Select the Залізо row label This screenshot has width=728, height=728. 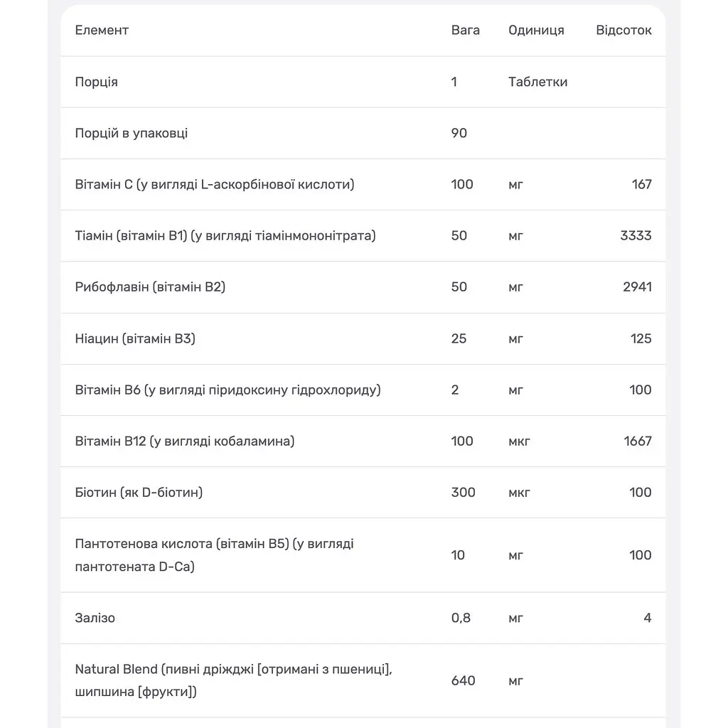coord(95,618)
